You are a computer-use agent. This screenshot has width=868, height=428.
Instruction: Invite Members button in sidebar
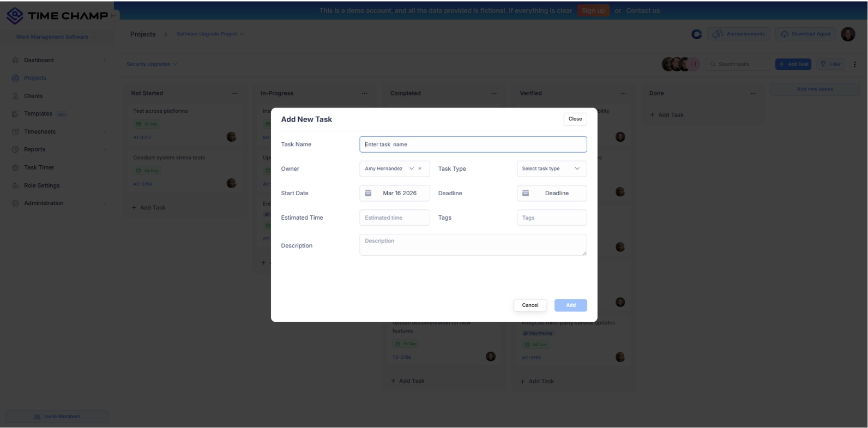point(57,417)
